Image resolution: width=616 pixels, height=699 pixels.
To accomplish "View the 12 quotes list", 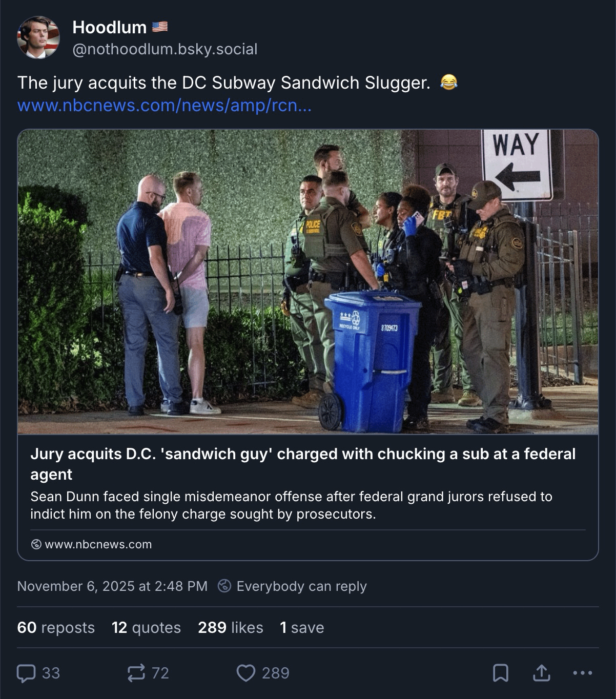I will tap(146, 628).
